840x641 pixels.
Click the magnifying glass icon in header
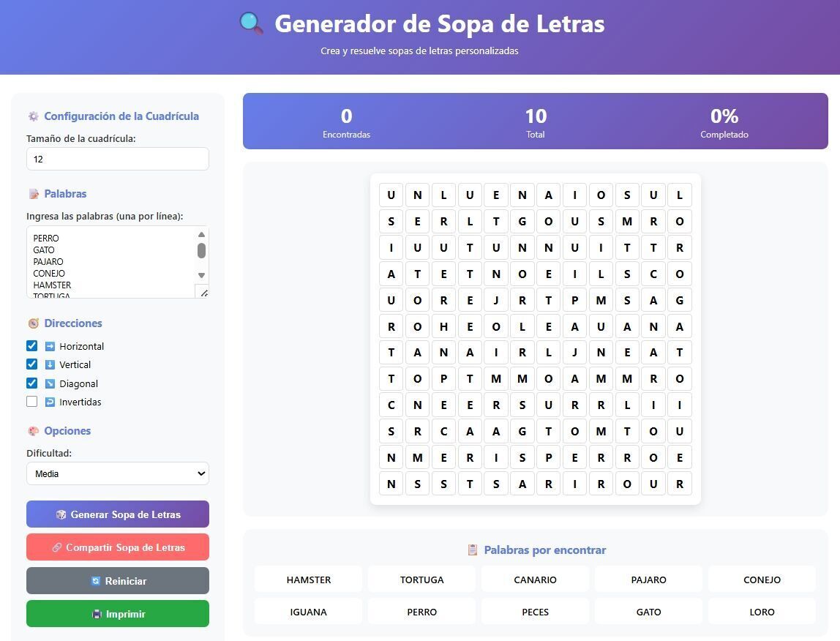[251, 23]
